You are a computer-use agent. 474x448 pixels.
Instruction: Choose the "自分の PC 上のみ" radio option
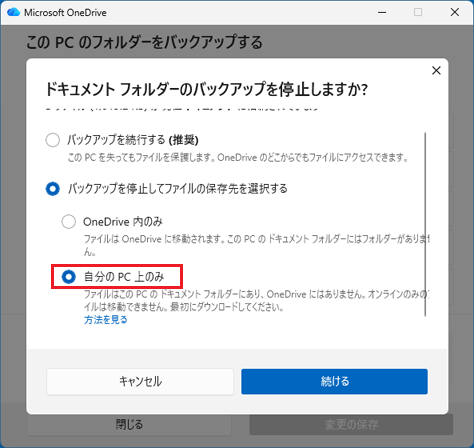click(x=69, y=277)
